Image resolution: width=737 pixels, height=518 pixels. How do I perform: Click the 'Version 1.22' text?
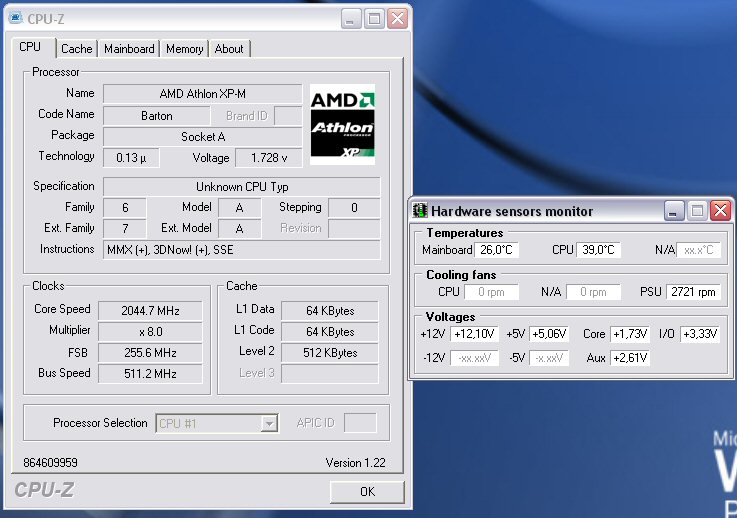point(355,463)
